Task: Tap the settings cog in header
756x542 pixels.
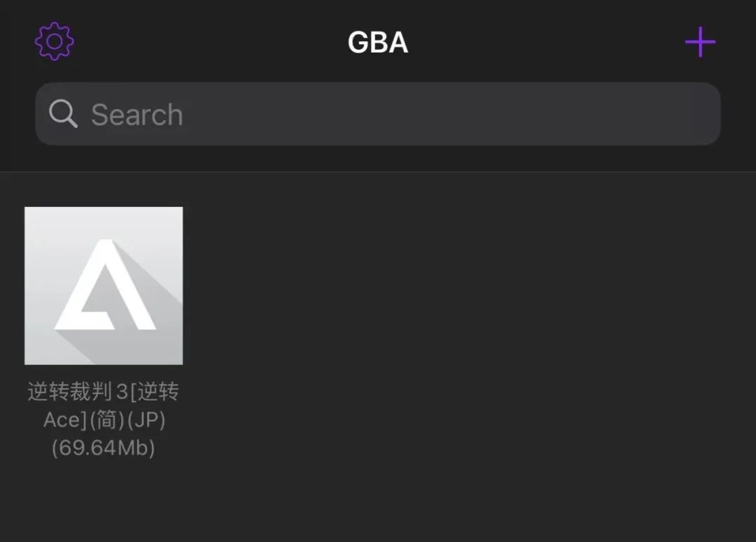Action: tap(55, 41)
